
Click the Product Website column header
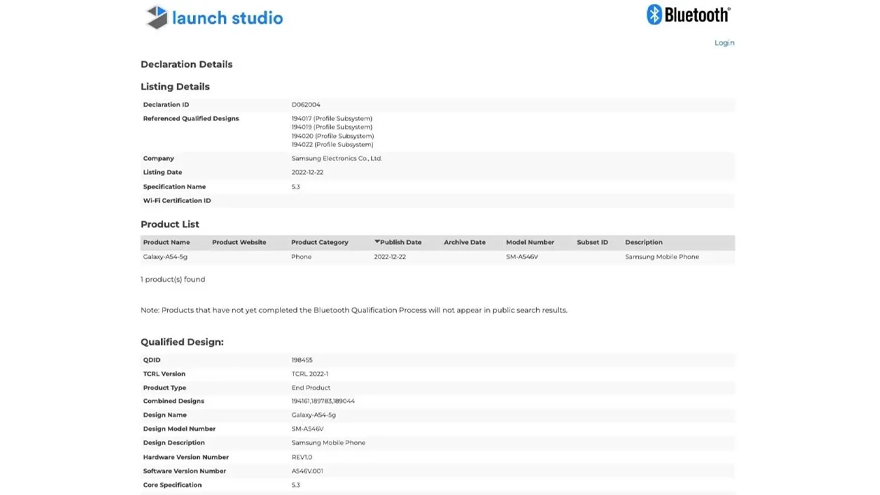[239, 242]
